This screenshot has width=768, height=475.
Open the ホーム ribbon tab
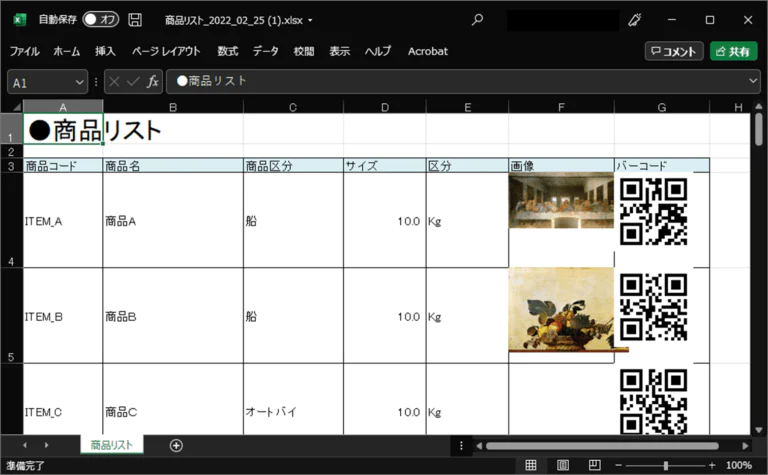coord(67,51)
